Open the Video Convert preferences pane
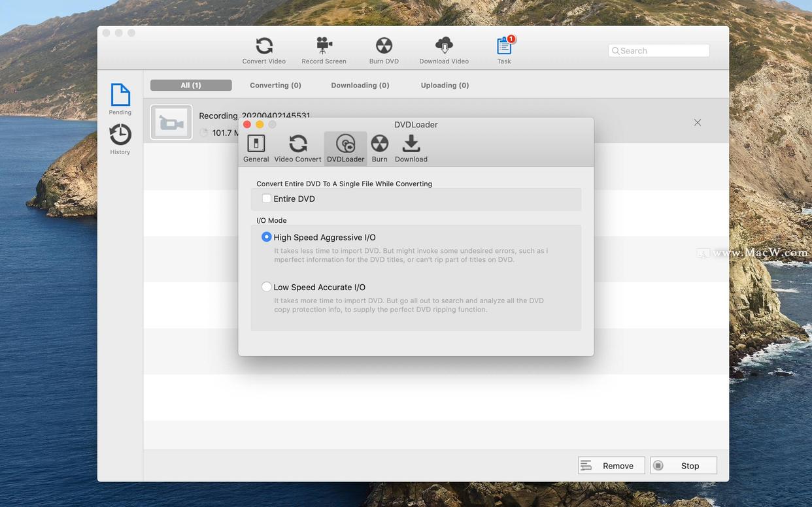The width and height of the screenshot is (812, 507). tap(297, 148)
